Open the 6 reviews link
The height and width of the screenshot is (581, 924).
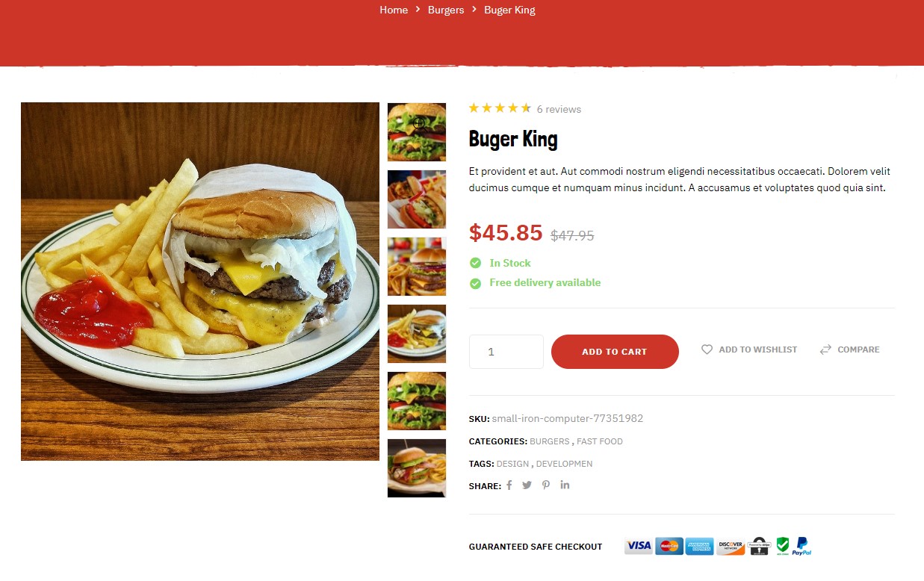click(559, 109)
